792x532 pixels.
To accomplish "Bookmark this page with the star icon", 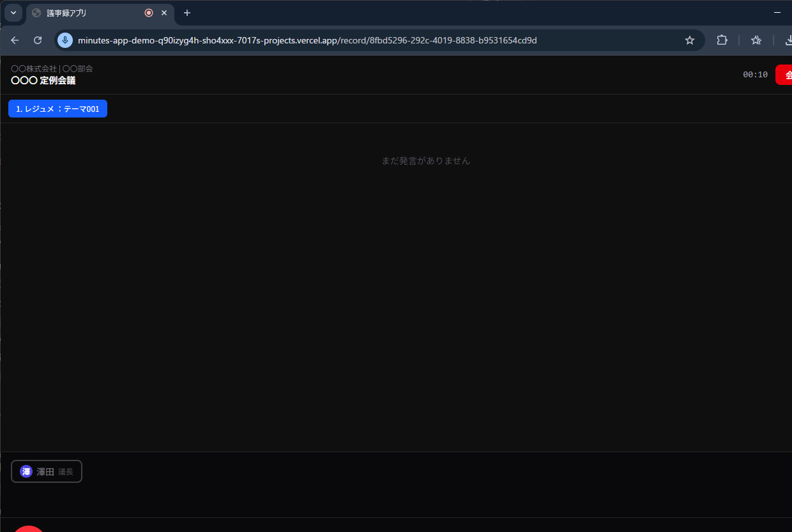I will pyautogui.click(x=690, y=40).
